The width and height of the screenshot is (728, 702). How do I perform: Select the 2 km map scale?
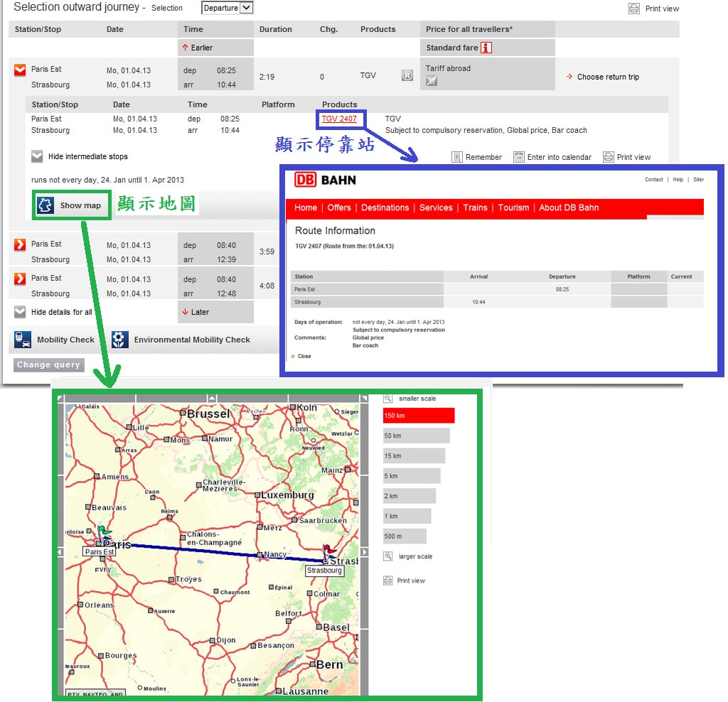point(409,496)
